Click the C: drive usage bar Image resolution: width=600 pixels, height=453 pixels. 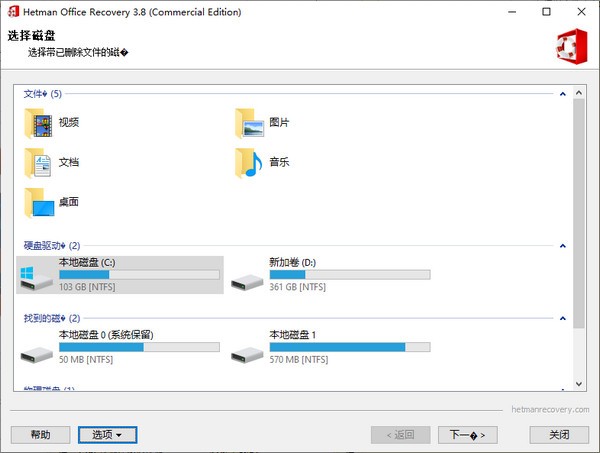click(139, 275)
